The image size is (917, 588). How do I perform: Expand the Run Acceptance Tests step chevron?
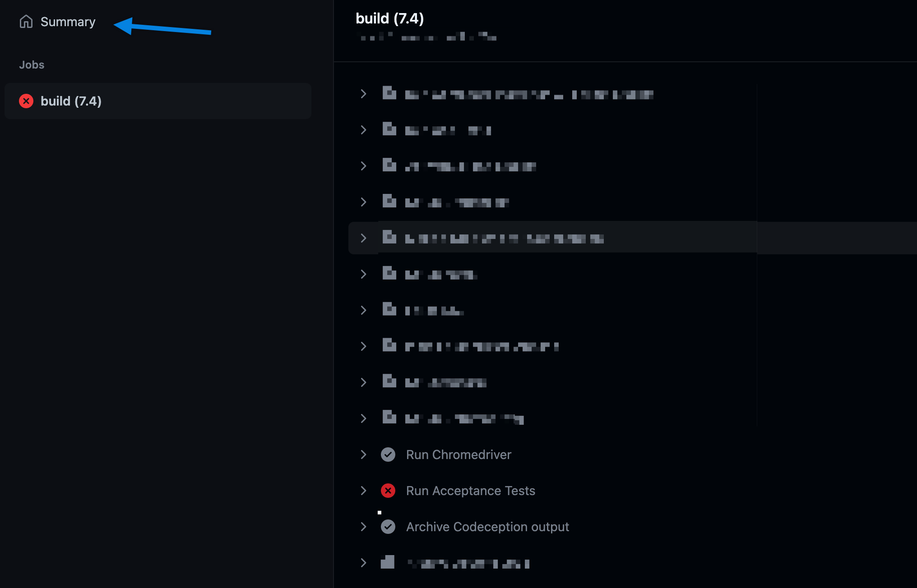point(363,491)
